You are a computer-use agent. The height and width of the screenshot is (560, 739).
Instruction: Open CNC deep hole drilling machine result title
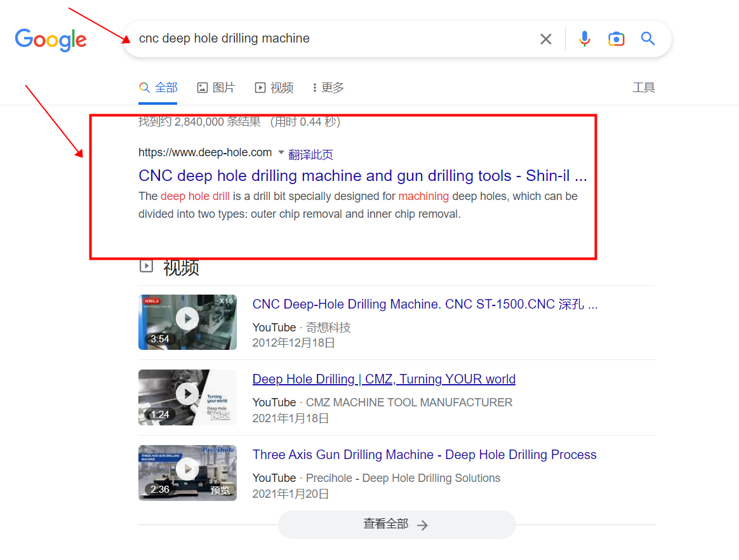pos(363,176)
